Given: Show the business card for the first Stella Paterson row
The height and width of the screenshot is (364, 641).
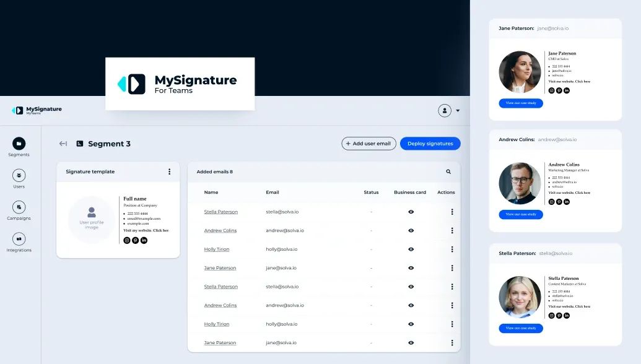Looking at the screenshot, I should [x=411, y=212].
